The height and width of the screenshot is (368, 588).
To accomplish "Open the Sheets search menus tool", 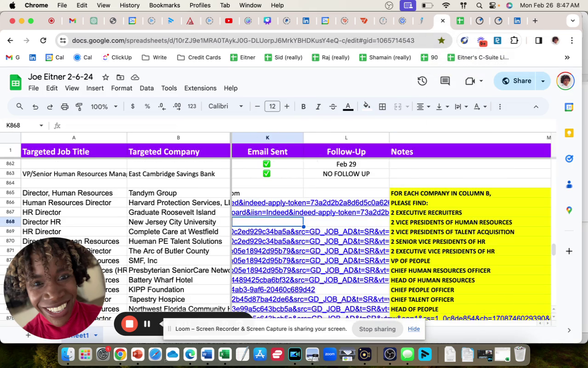I will click(x=20, y=107).
